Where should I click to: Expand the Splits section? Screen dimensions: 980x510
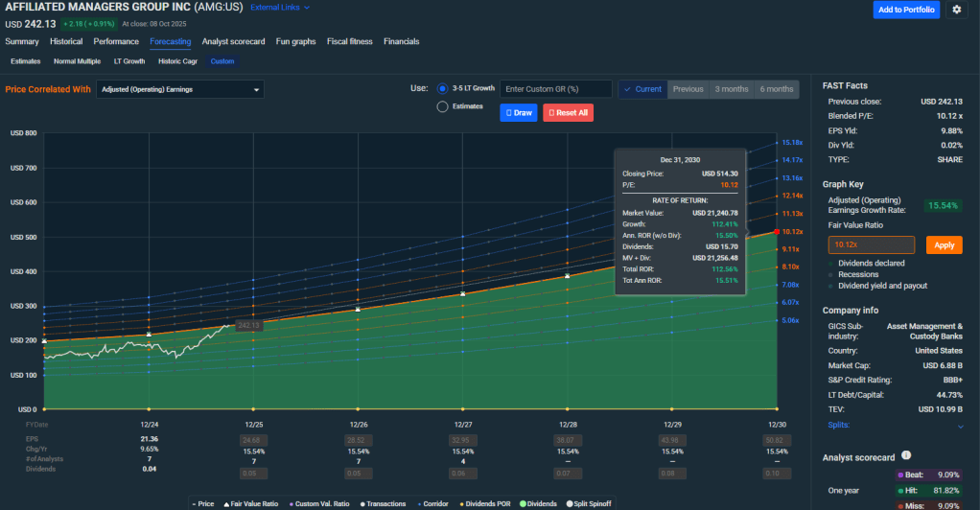coord(960,425)
